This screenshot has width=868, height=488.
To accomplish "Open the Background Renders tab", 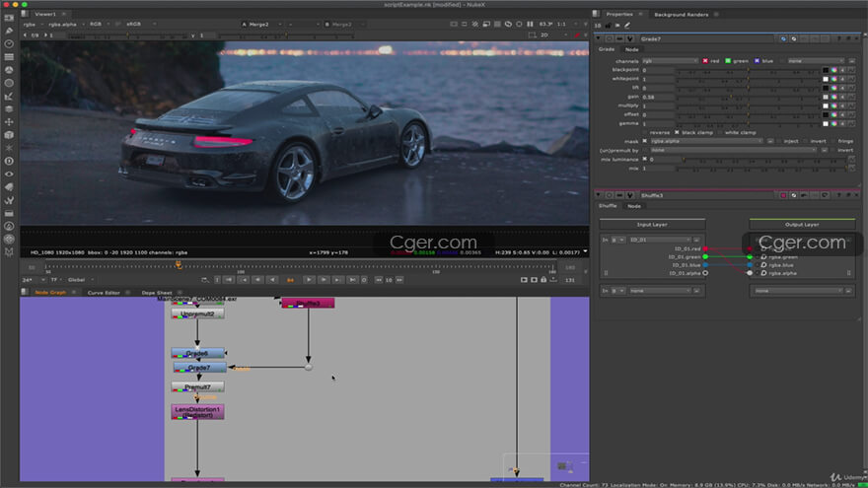I will click(681, 15).
